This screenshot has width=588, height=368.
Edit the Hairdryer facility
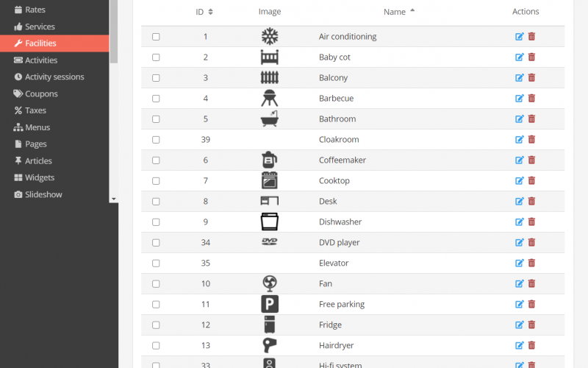(520, 345)
